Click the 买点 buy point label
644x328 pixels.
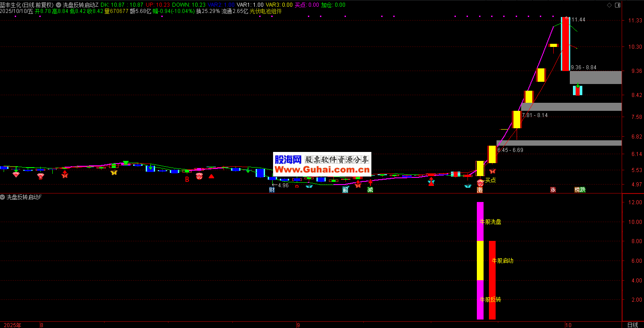[490, 180]
